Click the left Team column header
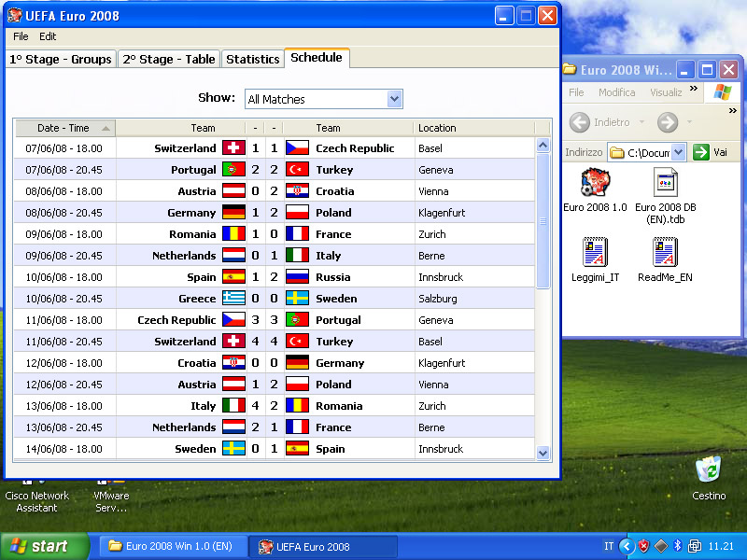 coord(180,128)
